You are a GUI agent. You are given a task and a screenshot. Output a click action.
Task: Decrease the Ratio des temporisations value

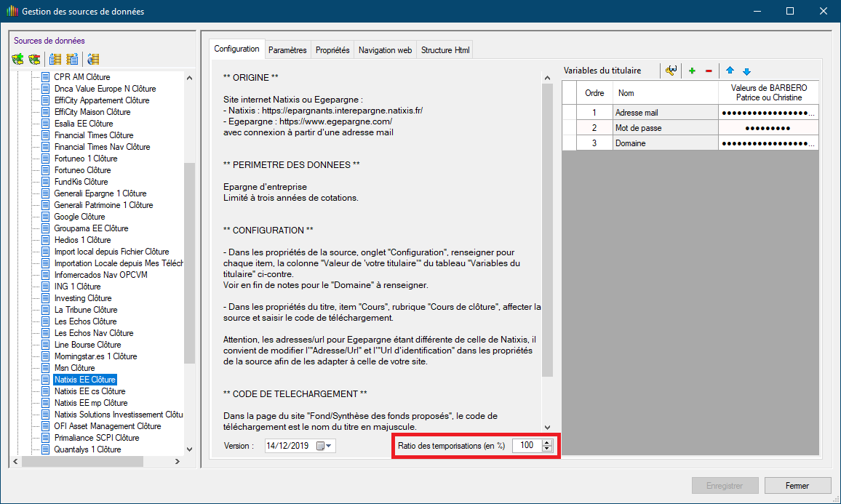(547, 449)
